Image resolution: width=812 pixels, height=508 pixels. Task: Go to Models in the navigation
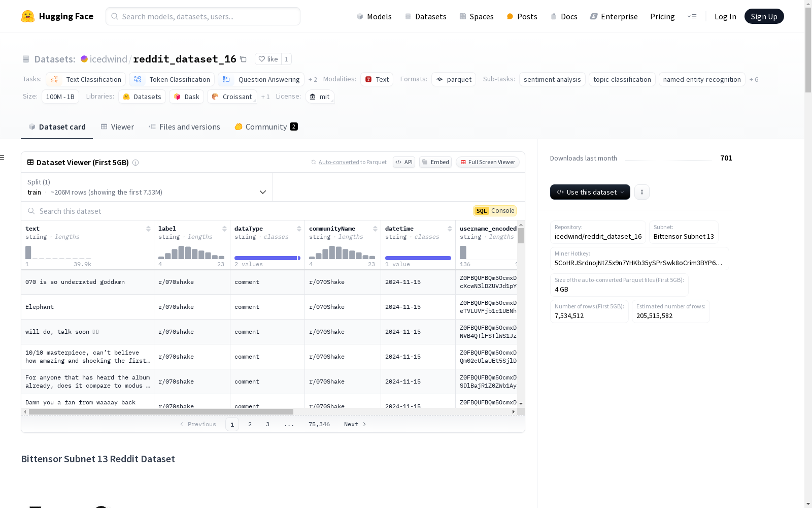tap(374, 16)
